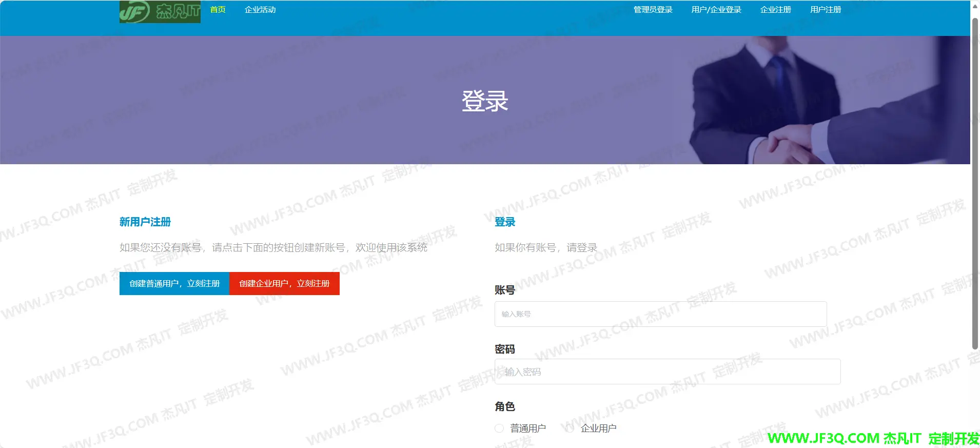Click the 用户注册 link in the header
980x448 pixels.
click(x=825, y=10)
